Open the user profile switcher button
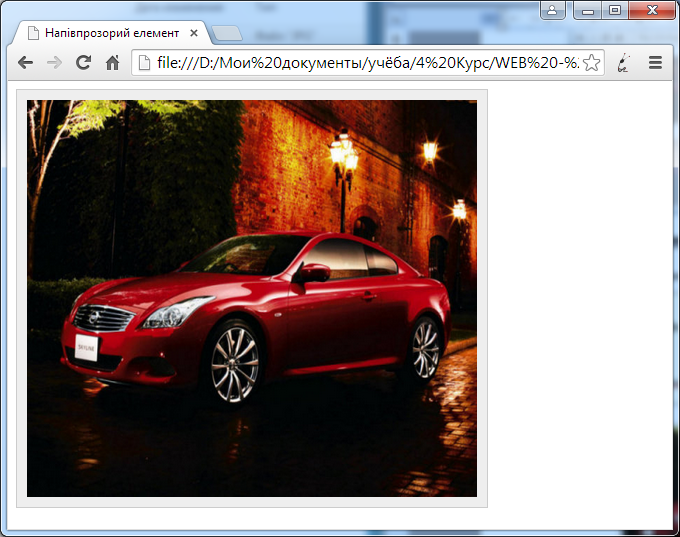Image resolution: width=680 pixels, height=537 pixels. click(x=553, y=10)
